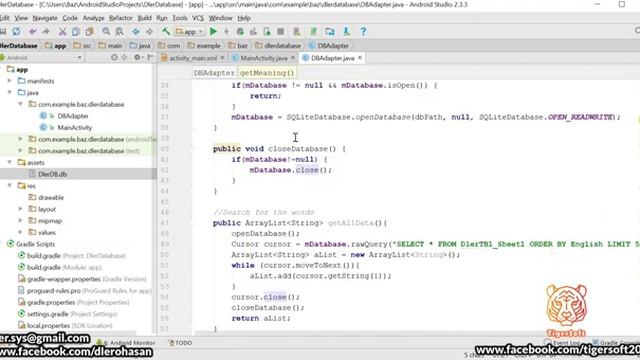Viewport: 640px width, 360px height.
Task: Open the TODO tool window button
Action: click(180, 343)
